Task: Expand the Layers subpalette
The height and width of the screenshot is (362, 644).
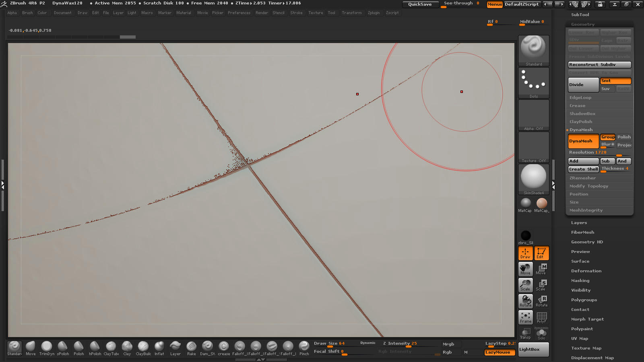Action: point(579,223)
